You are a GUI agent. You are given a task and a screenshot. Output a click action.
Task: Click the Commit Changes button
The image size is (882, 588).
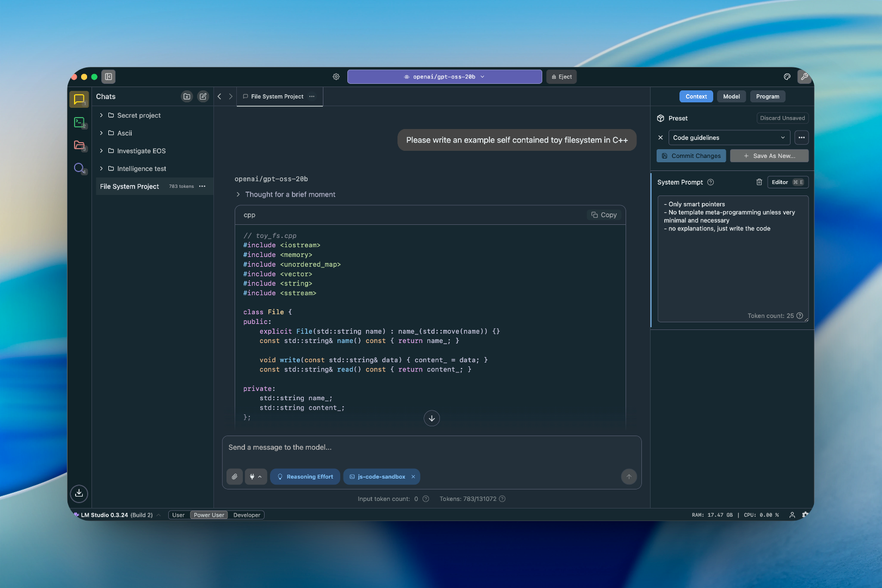[x=691, y=156]
